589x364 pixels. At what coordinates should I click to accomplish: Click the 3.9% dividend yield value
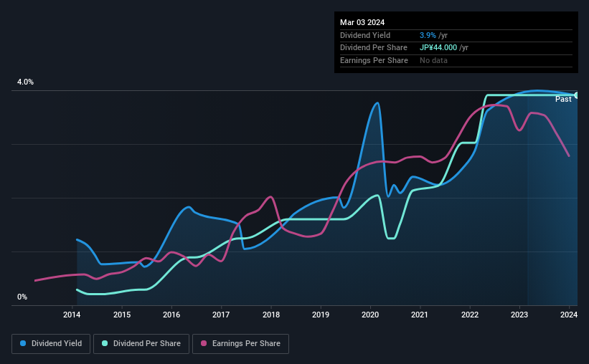[428, 35]
